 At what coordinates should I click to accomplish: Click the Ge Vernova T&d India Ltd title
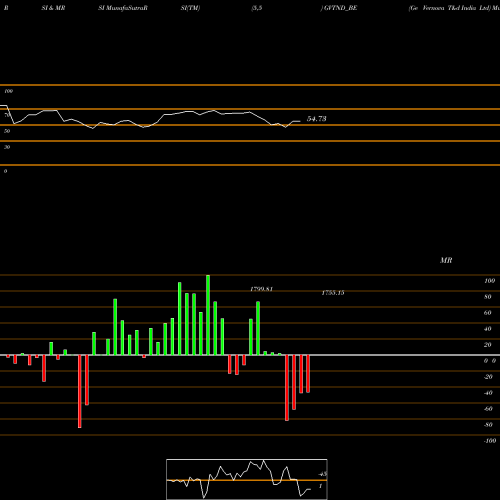point(450,8)
